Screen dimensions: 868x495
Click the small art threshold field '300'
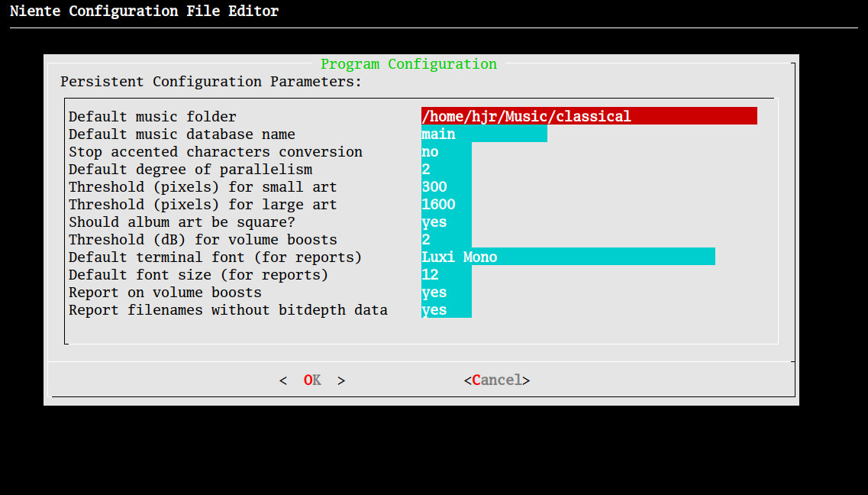(446, 187)
